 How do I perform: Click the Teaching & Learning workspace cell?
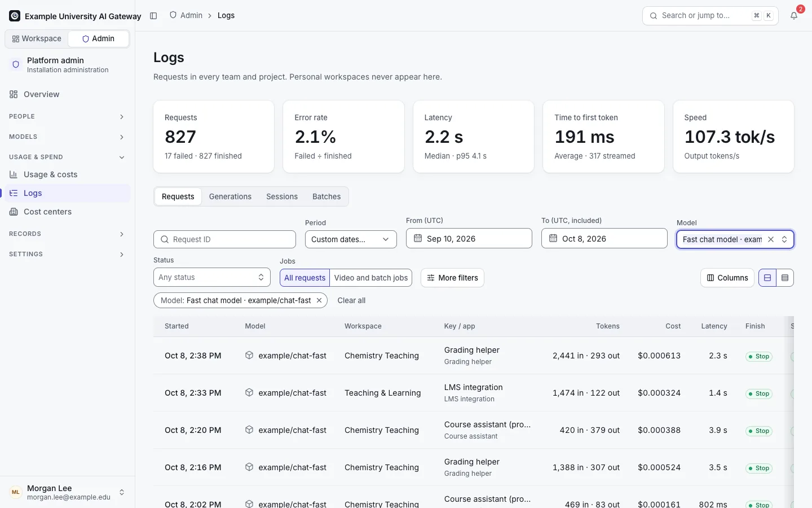383,393
